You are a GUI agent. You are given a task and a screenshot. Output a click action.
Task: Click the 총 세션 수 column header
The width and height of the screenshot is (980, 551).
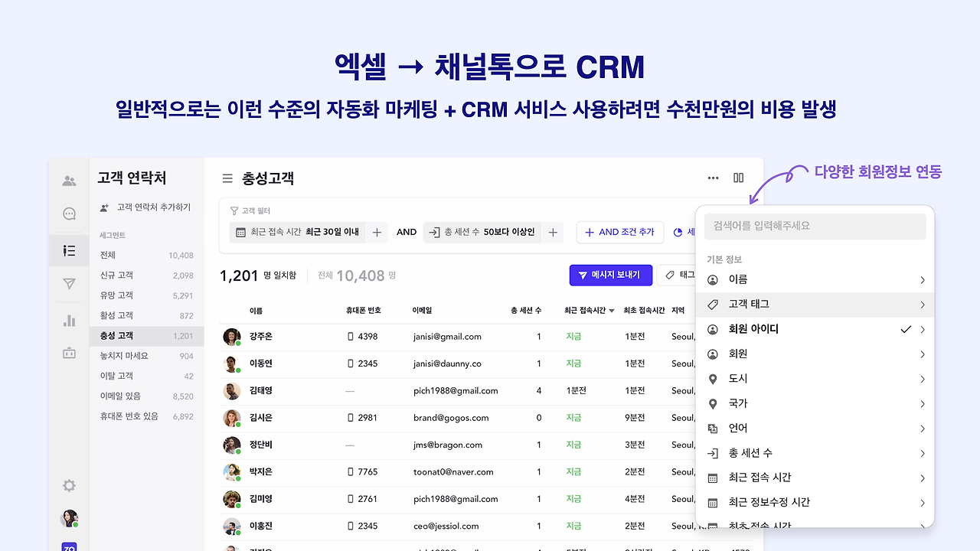pos(526,311)
